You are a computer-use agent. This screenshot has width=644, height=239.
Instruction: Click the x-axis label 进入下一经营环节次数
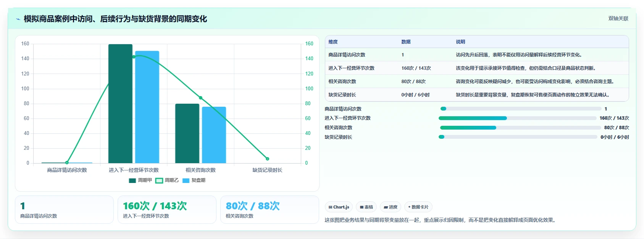point(134,170)
